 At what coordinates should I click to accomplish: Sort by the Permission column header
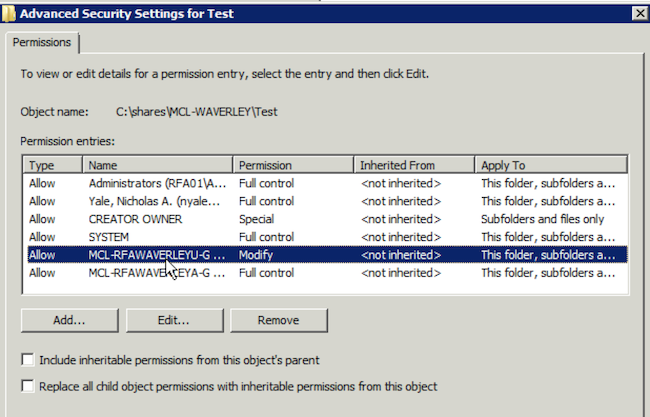pyautogui.click(x=293, y=165)
